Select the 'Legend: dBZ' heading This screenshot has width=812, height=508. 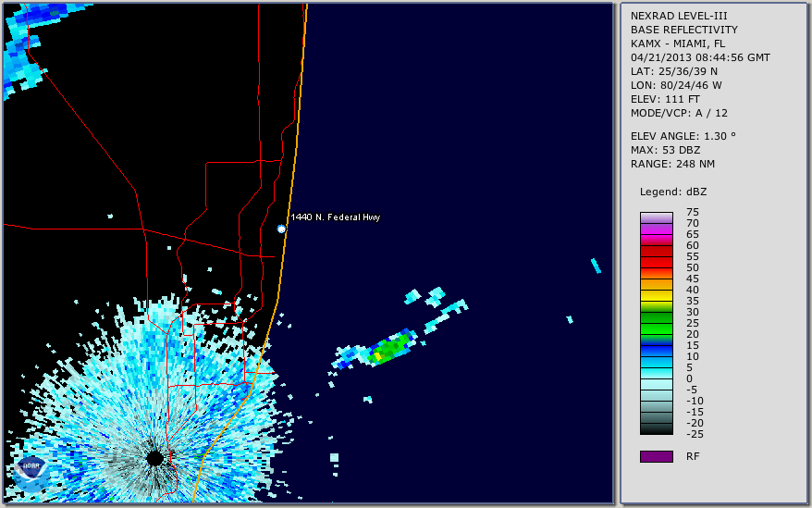[672, 192]
